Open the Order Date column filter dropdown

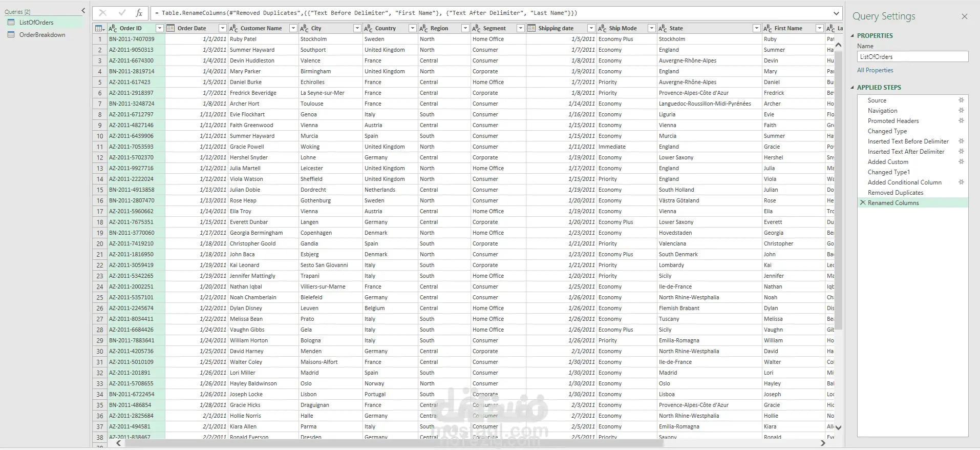pos(222,28)
